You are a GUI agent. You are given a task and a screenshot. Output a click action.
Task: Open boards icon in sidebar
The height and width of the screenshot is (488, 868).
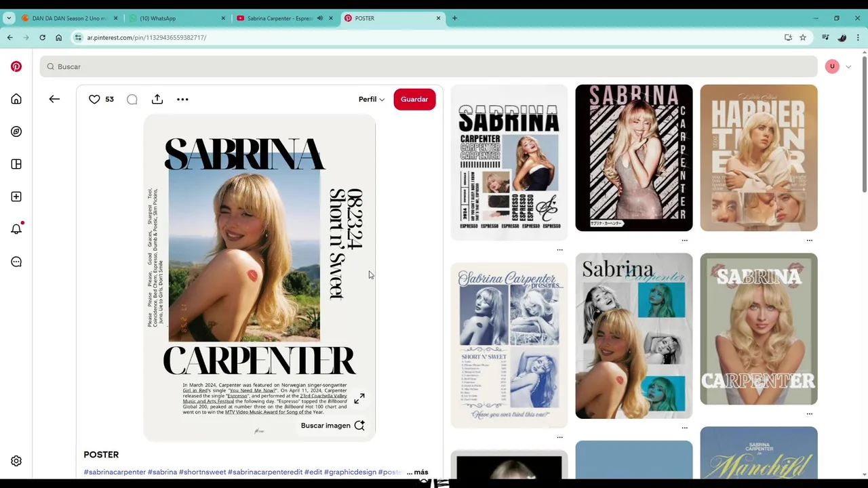tap(16, 164)
